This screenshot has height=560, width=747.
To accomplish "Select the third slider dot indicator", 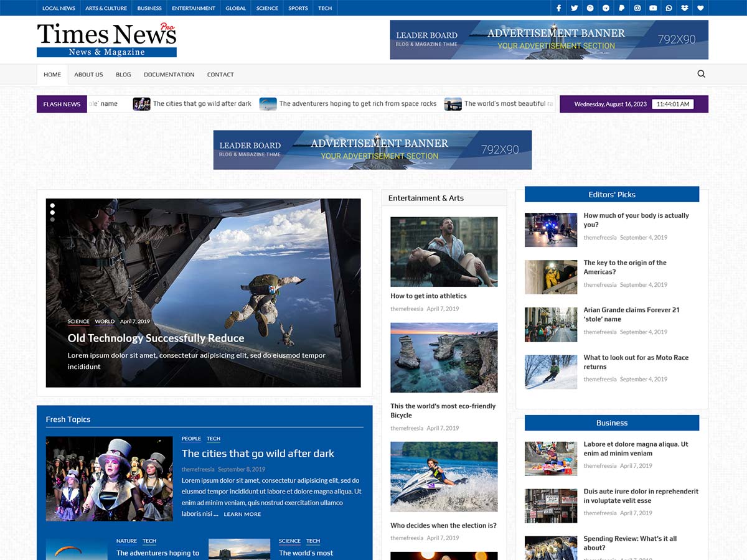I will tap(52, 220).
